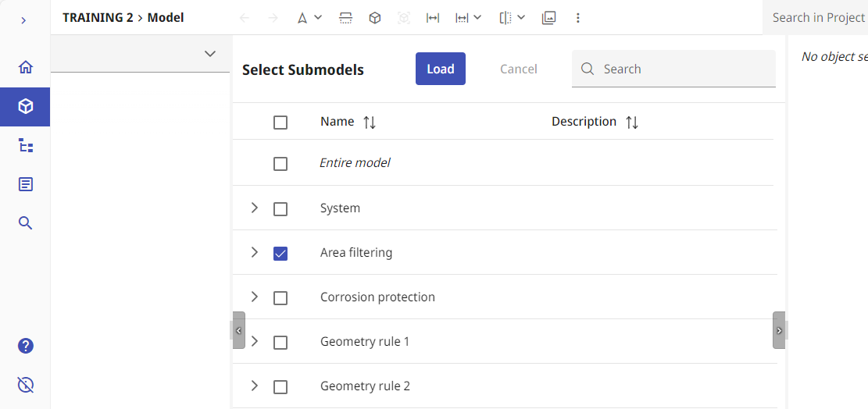Click the Cancel button
The image size is (868, 409).
pos(519,69)
